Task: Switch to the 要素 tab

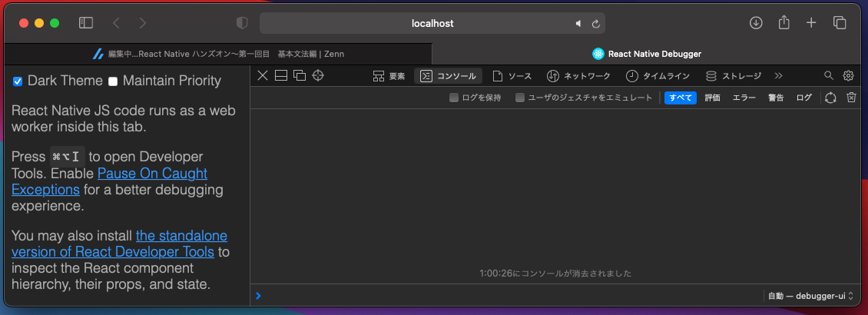Action: point(389,76)
